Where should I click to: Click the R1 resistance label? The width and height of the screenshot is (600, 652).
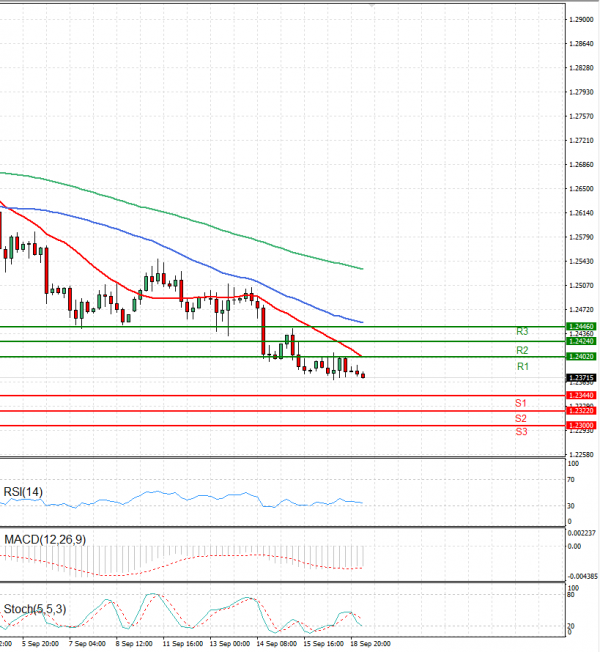point(522,368)
